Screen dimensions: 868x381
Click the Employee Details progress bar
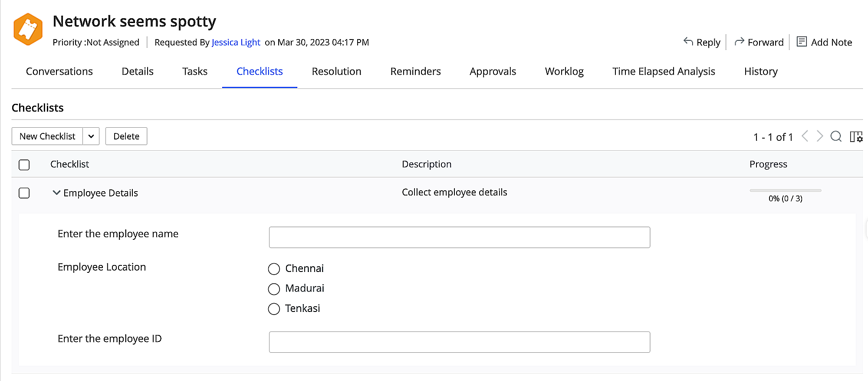point(785,191)
